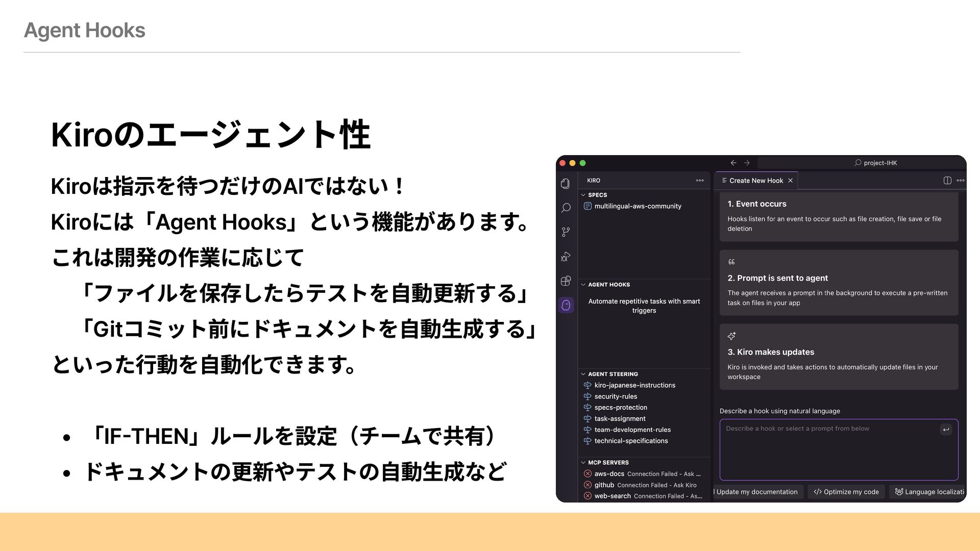This screenshot has width=980, height=551.
Task: Open the Extensions blocks icon
Action: (x=566, y=281)
